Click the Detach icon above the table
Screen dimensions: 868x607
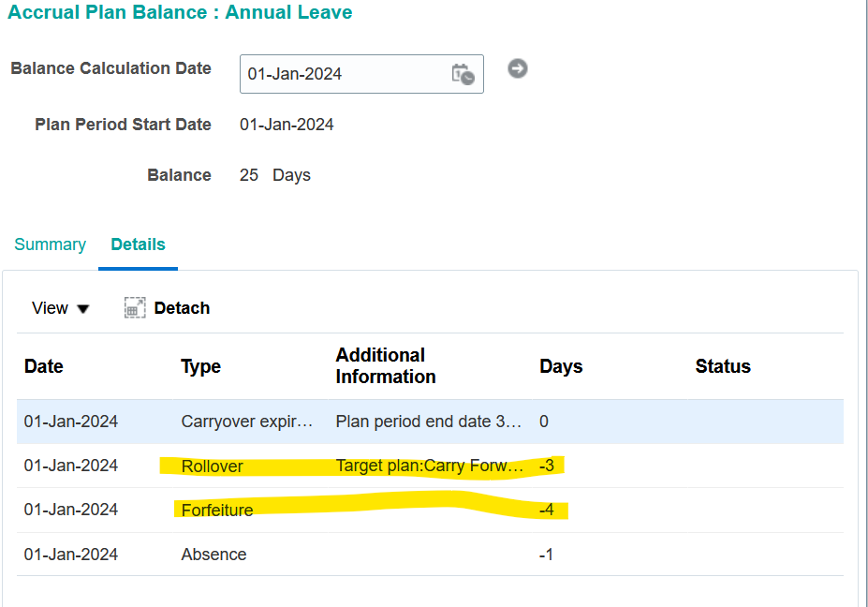(135, 306)
